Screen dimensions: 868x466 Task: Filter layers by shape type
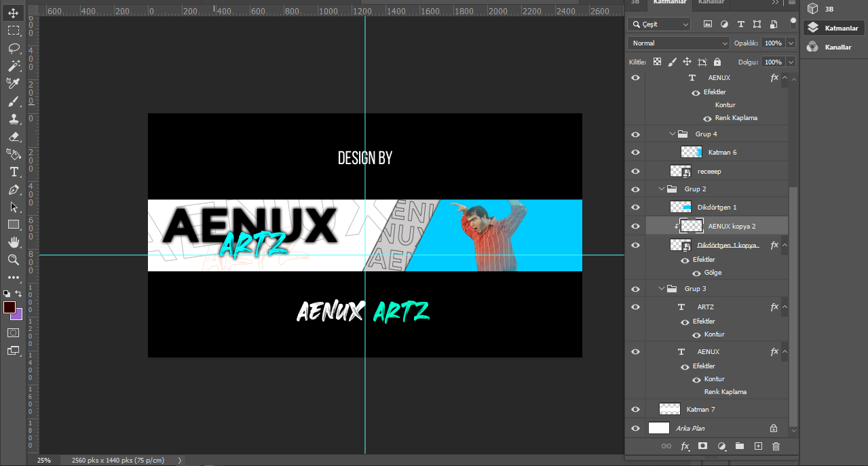point(757,24)
